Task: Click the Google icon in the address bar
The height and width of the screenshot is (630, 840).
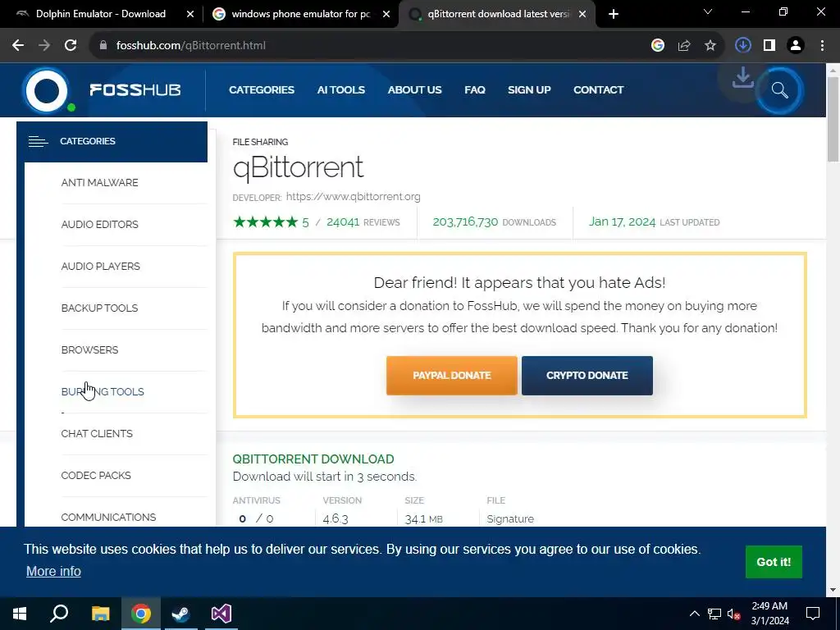Action: tap(658, 46)
